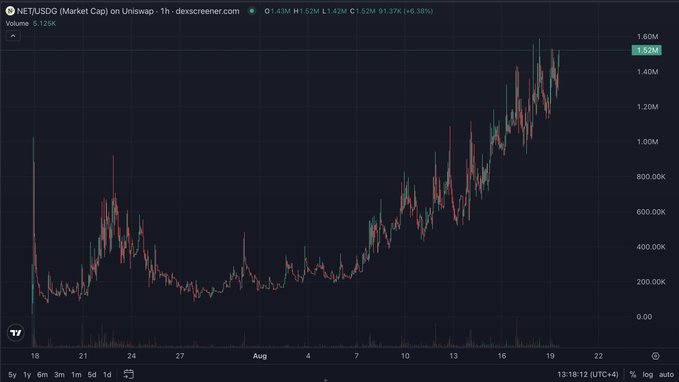Click the NET token logo icon
Image resolution: width=679 pixels, height=382 pixels.
(10, 11)
